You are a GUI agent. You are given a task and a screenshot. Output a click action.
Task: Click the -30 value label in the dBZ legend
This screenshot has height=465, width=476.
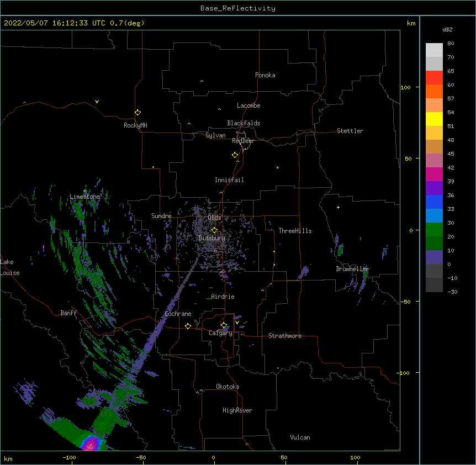click(x=452, y=292)
